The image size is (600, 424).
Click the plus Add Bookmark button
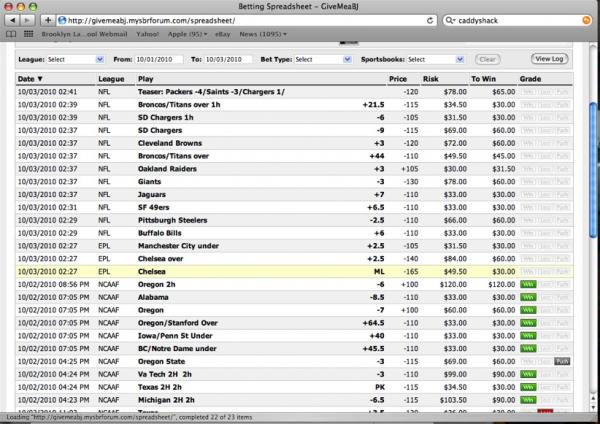tap(48, 19)
